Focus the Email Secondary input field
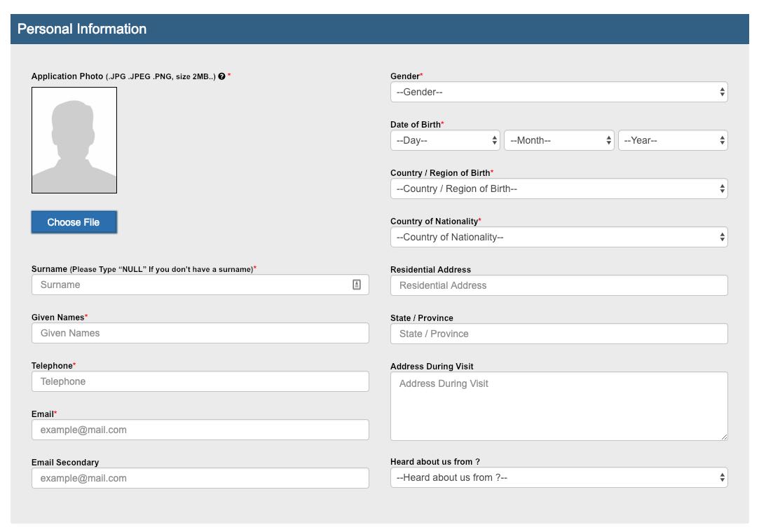The height and width of the screenshot is (532, 759). coord(200,478)
